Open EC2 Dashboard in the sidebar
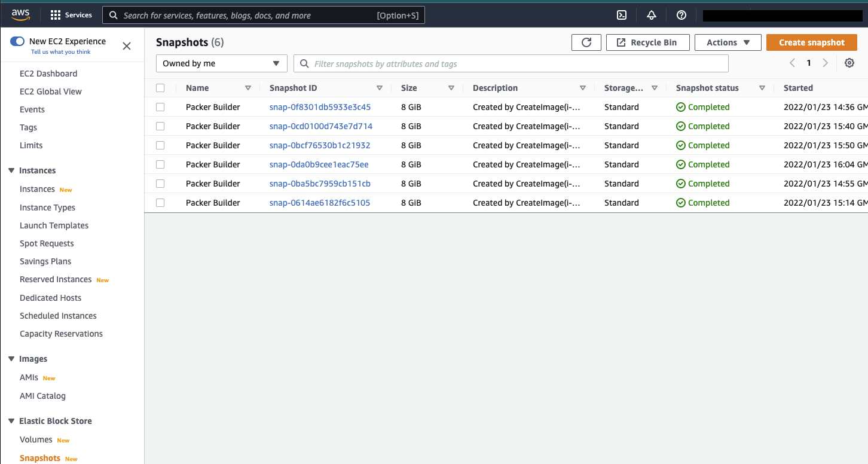The width and height of the screenshot is (868, 464). (x=48, y=74)
